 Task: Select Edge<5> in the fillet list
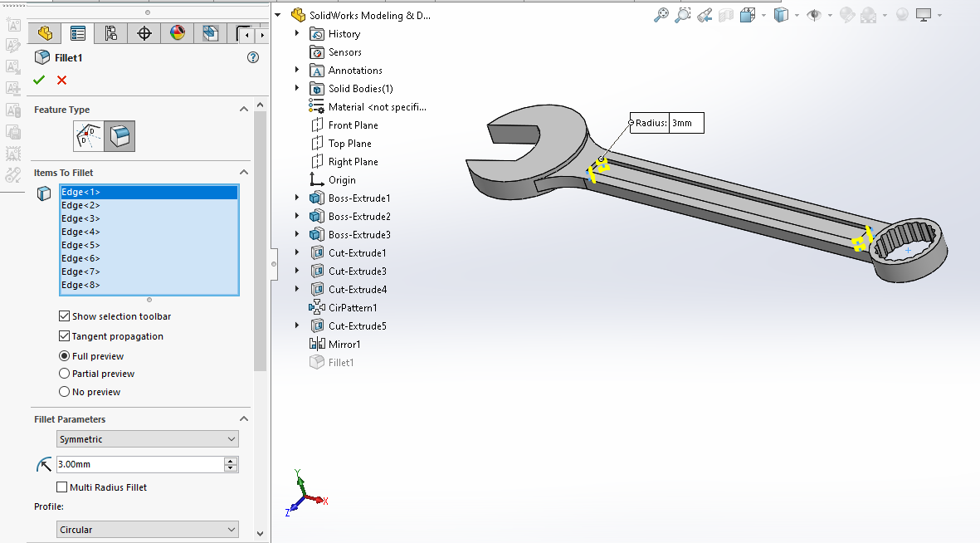(80, 245)
